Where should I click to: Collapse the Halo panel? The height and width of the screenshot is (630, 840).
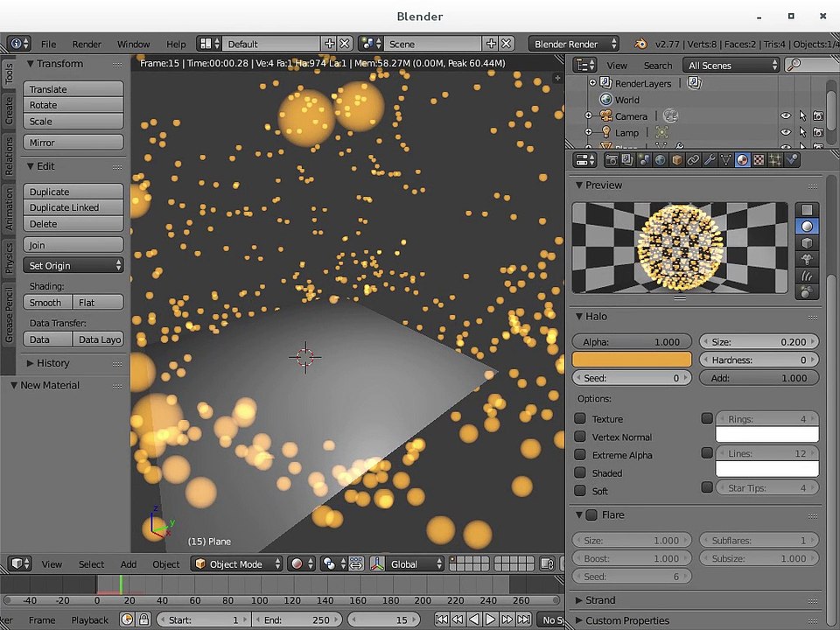click(579, 317)
